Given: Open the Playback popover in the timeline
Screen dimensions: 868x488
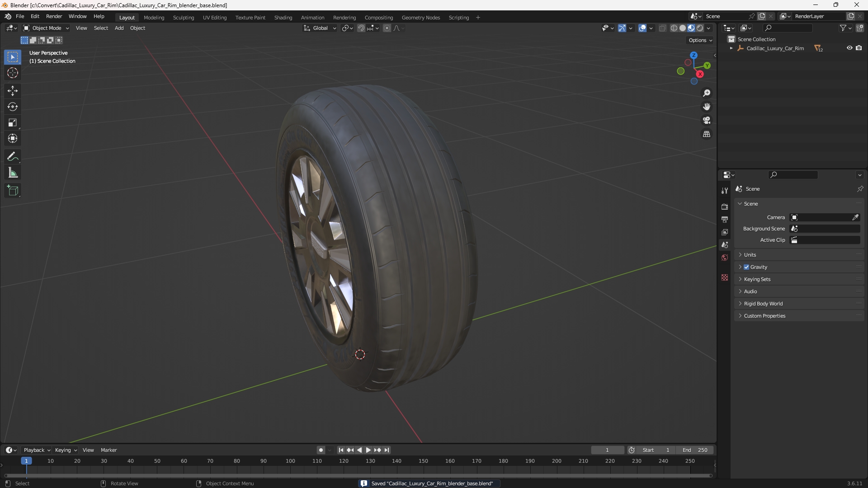Looking at the screenshot, I should (x=37, y=450).
